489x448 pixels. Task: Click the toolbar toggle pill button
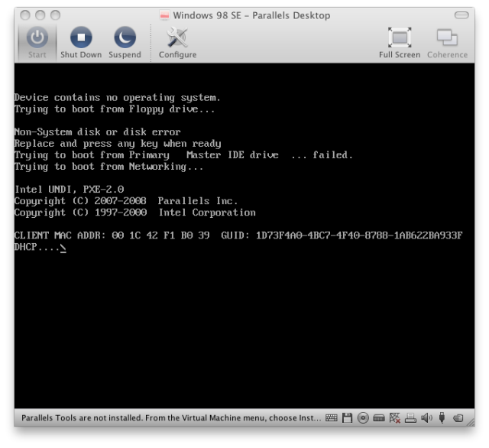pyautogui.click(x=461, y=15)
